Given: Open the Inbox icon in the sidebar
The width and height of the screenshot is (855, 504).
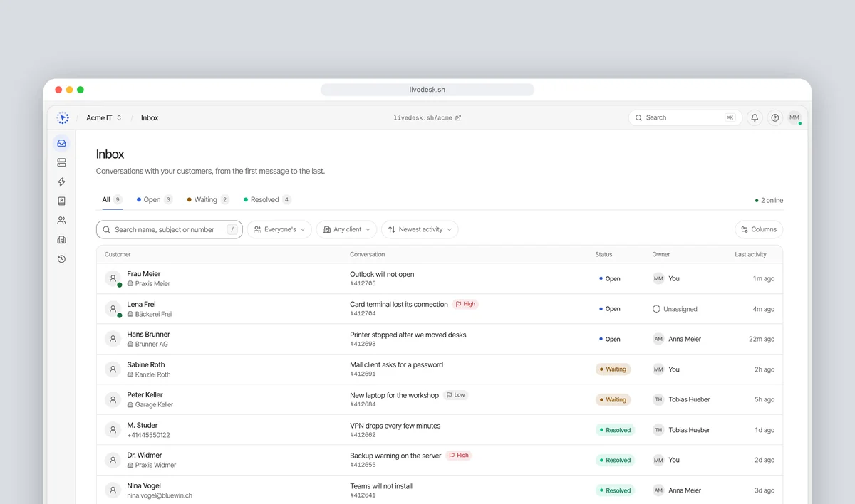Looking at the screenshot, I should [61, 143].
